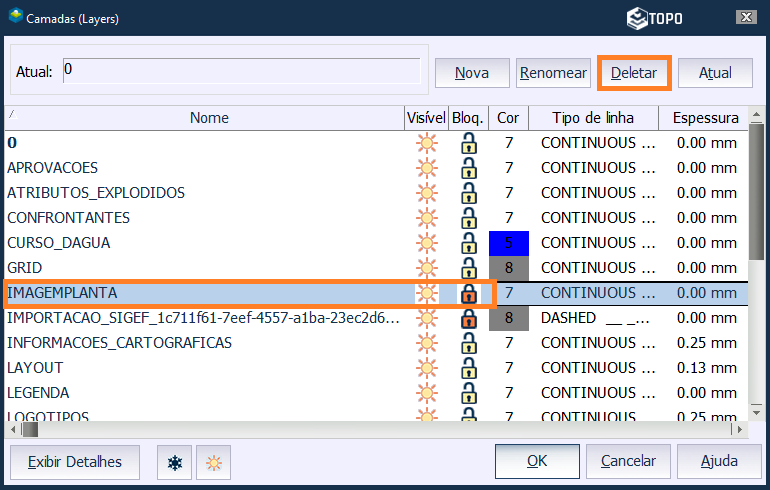Toggle visibility of layer 0
Viewport: 770px width, 490px height.
[427, 143]
